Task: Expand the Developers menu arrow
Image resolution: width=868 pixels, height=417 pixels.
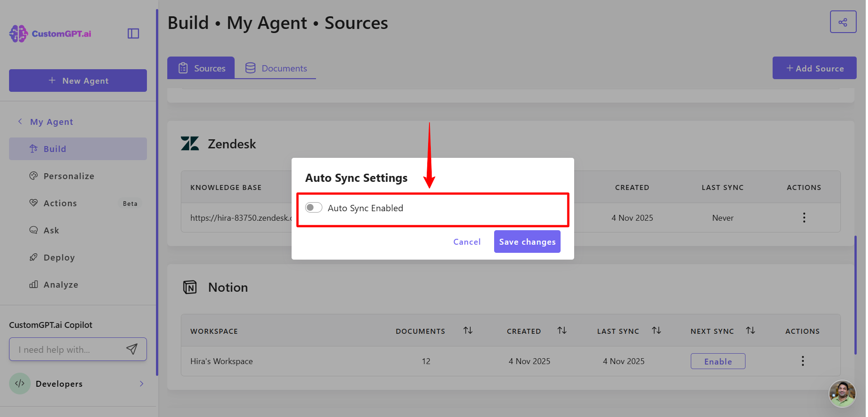Action: pos(142,384)
